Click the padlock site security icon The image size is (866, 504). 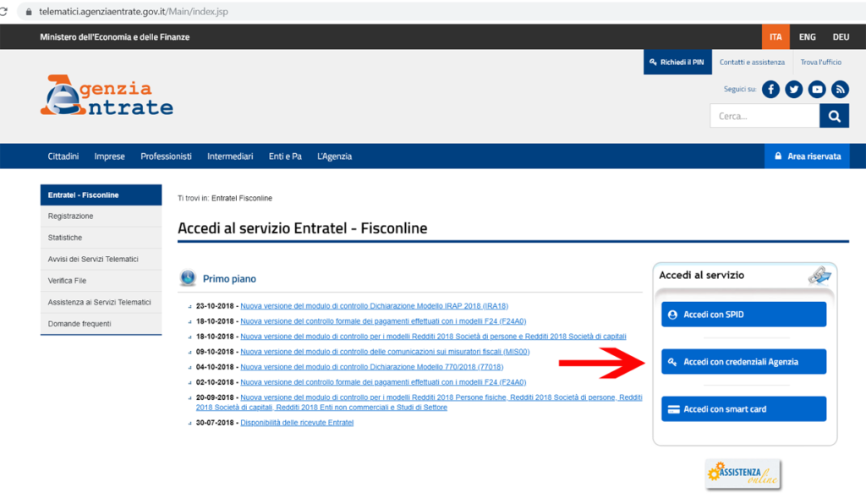click(x=29, y=12)
